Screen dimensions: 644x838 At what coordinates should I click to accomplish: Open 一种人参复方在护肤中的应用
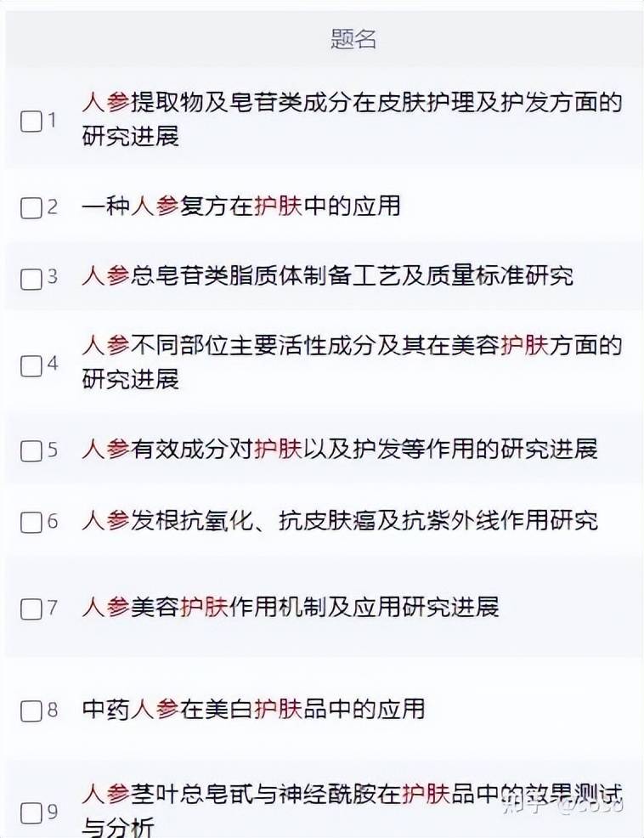[241, 206]
